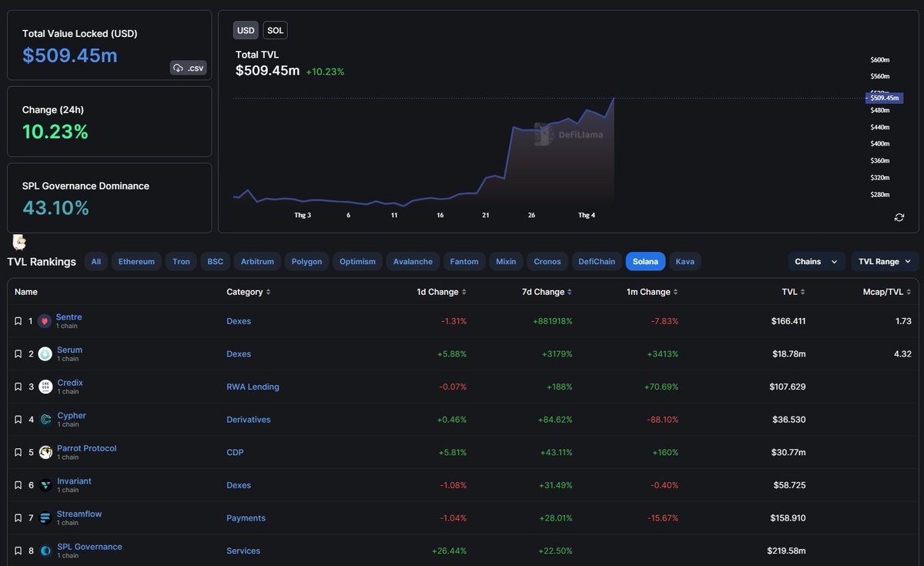Screen dimensions: 924x566
Task: Open the Sentre protocol page
Action: click(69, 317)
